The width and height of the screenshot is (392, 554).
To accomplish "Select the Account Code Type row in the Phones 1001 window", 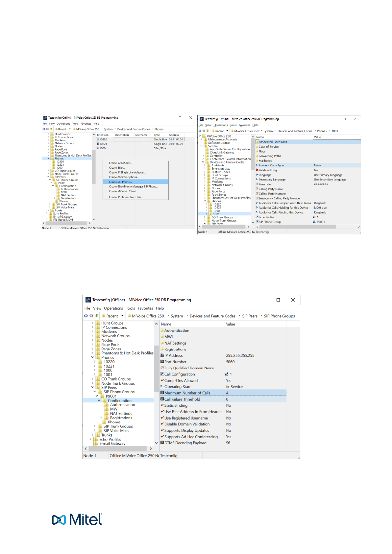I will pyautogui.click(x=308, y=165).
